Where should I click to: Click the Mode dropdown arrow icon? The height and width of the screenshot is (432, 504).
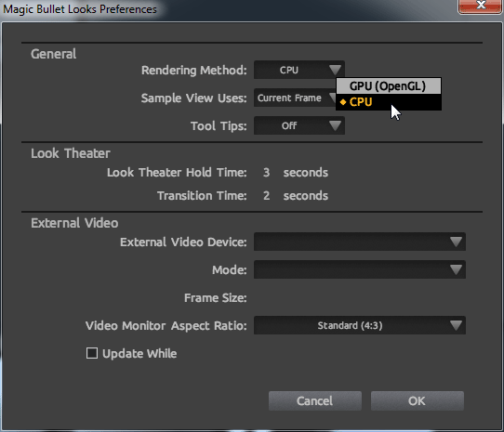(456, 269)
